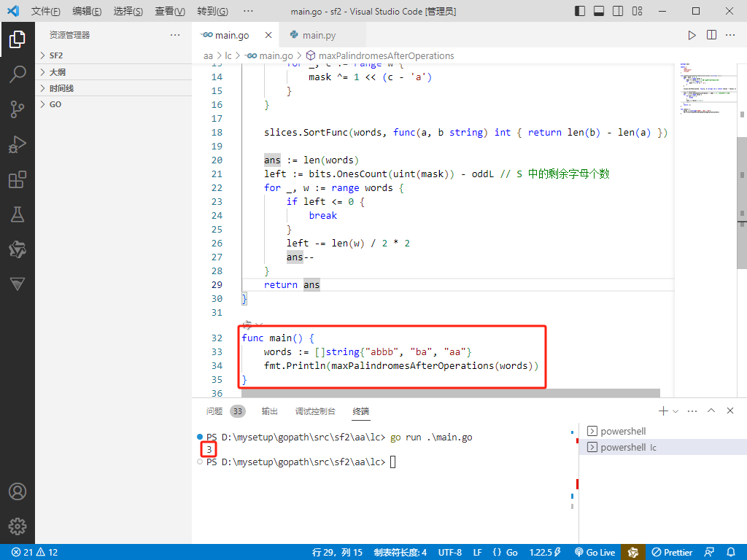
Task: Click line and column indicator 行 29
Action: coord(337,553)
